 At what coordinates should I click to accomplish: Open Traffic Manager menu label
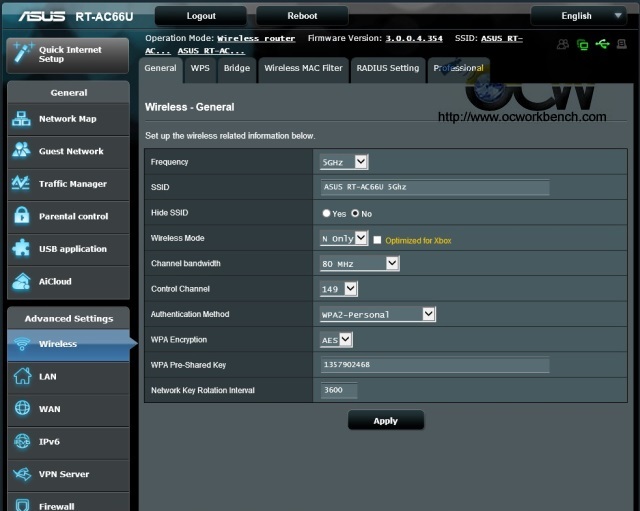[x=73, y=184]
